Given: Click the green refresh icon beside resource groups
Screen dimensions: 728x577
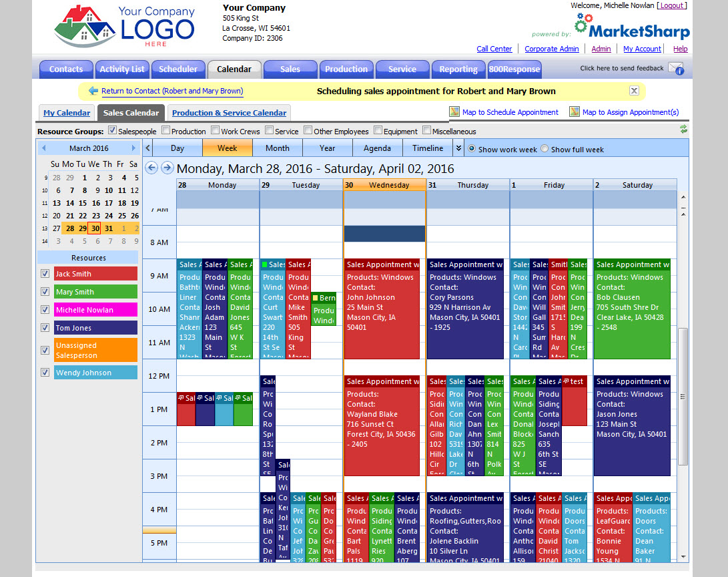Looking at the screenshot, I should tap(683, 130).
